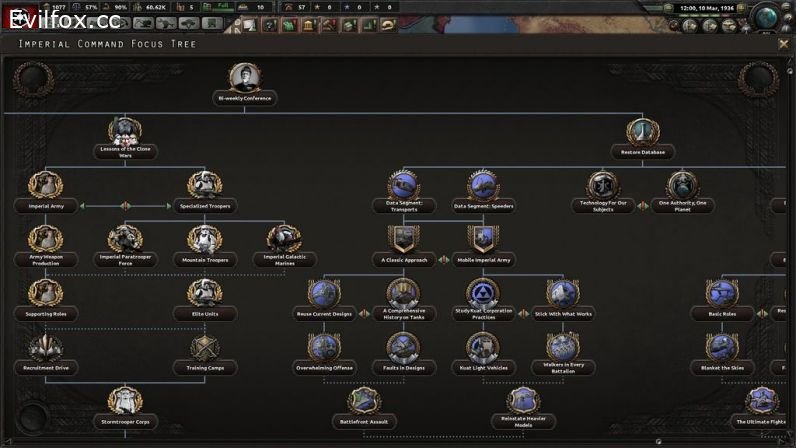Image resolution: width=796 pixels, height=448 pixels.
Task: Click the Battlefront Assault focus icon
Action: coord(364,402)
